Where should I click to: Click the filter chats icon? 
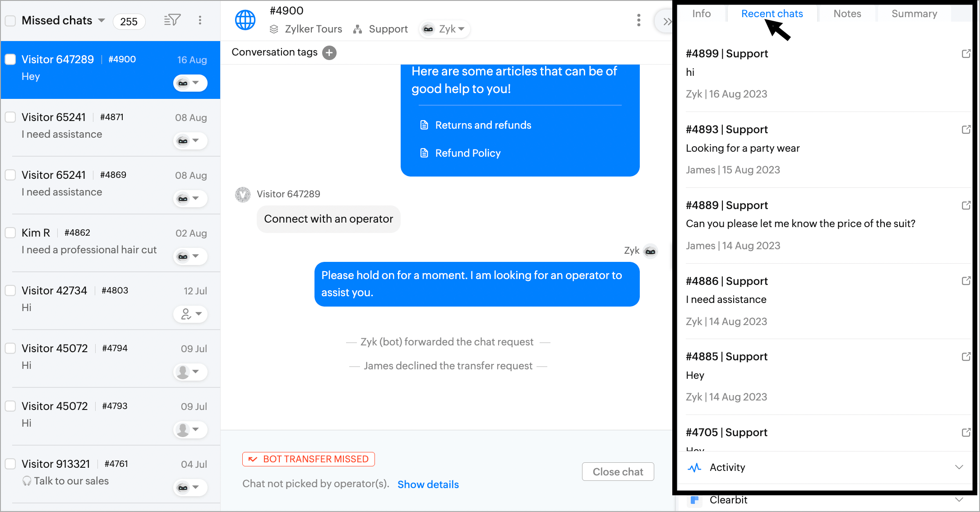coord(172,20)
